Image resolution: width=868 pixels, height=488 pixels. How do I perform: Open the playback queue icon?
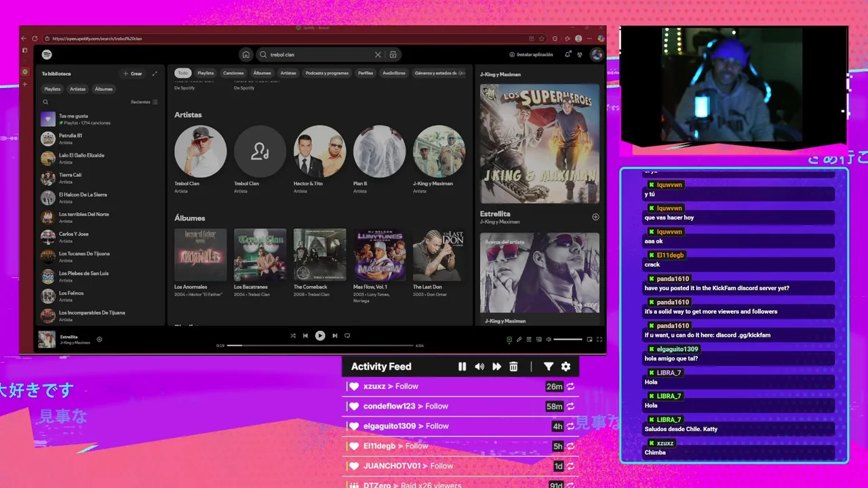[529, 339]
